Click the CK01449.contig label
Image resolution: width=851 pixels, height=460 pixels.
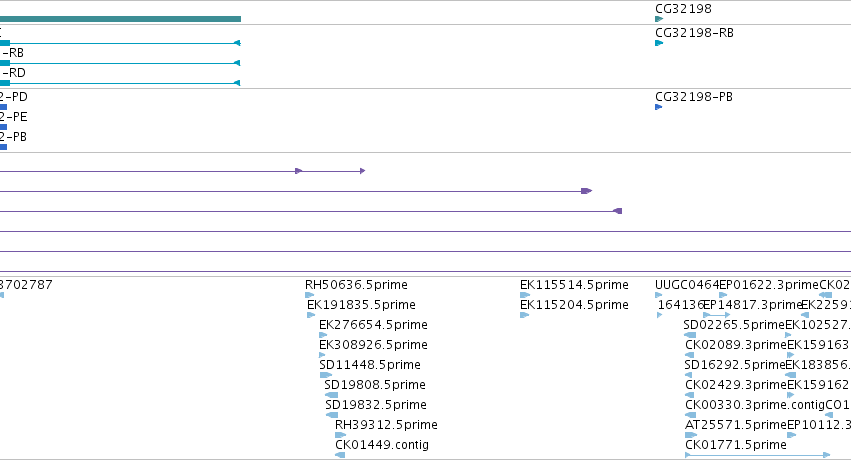coord(382,445)
